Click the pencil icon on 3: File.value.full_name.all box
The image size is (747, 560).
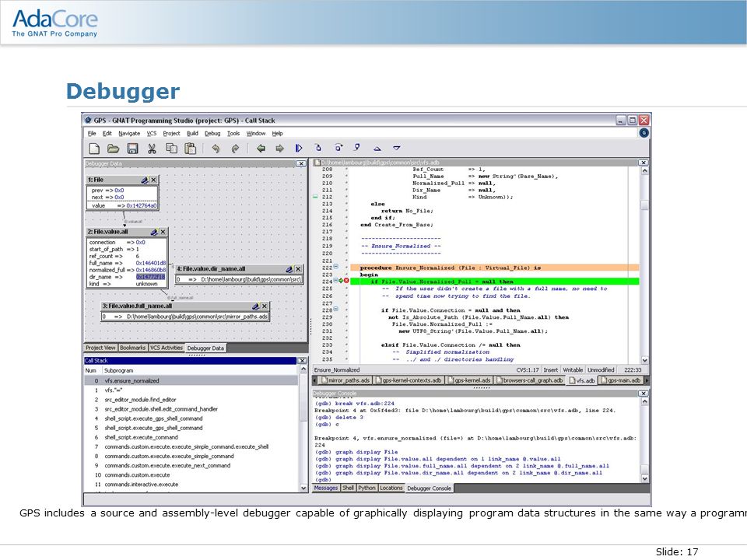coord(255,306)
